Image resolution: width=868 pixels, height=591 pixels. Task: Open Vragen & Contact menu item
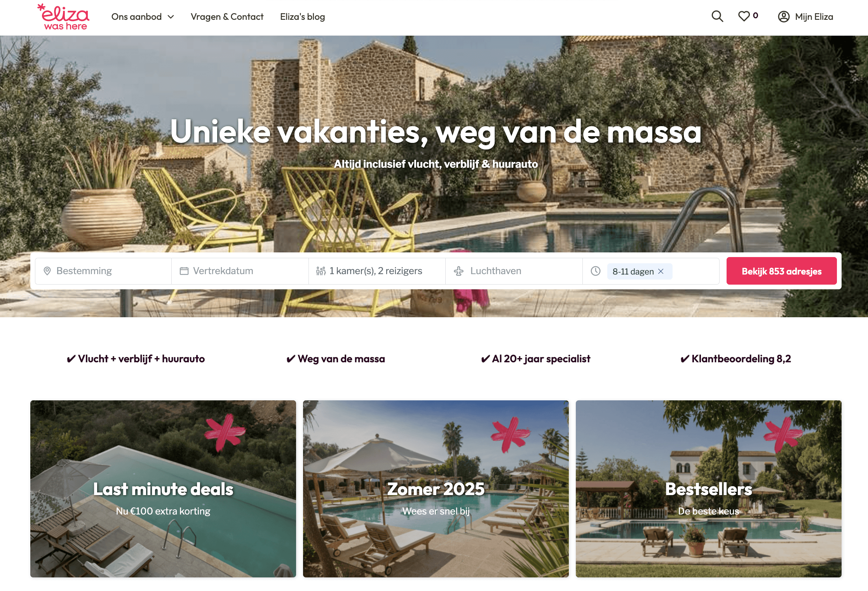pyautogui.click(x=227, y=17)
